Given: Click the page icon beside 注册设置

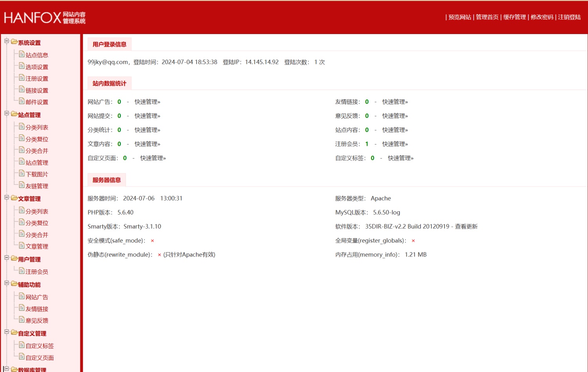Looking at the screenshot, I should 22,78.
